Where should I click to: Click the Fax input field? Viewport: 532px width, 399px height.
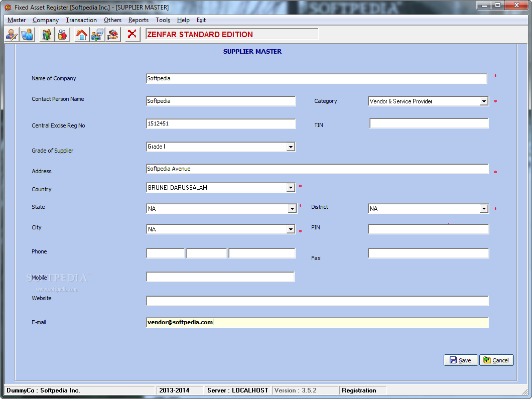pyautogui.click(x=429, y=253)
